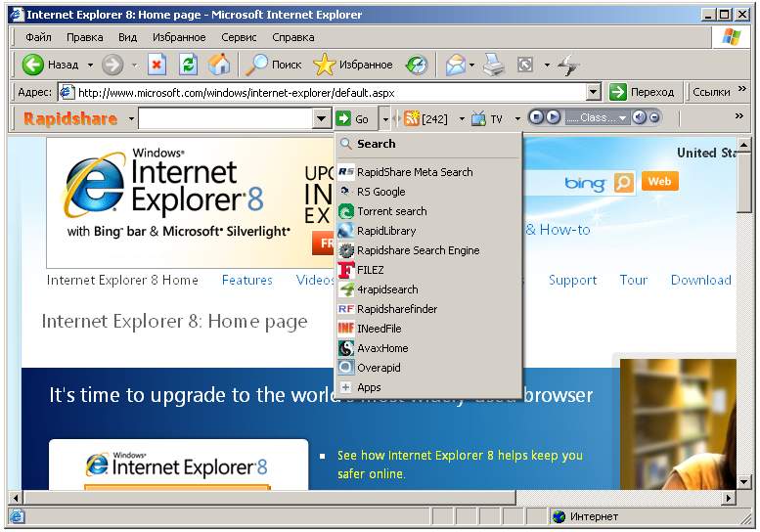This screenshot has width=760, height=532.
Task: Expand the Rapidshare search box dropdown
Action: 321,118
